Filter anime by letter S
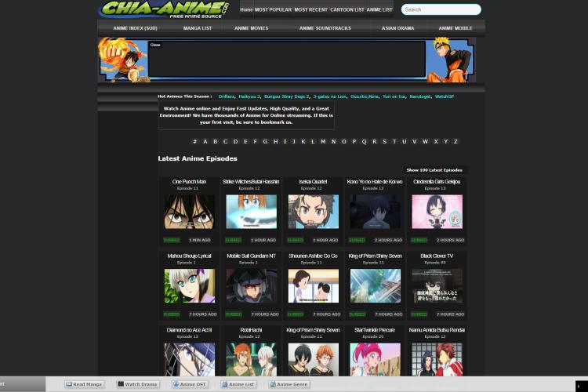 (384, 142)
